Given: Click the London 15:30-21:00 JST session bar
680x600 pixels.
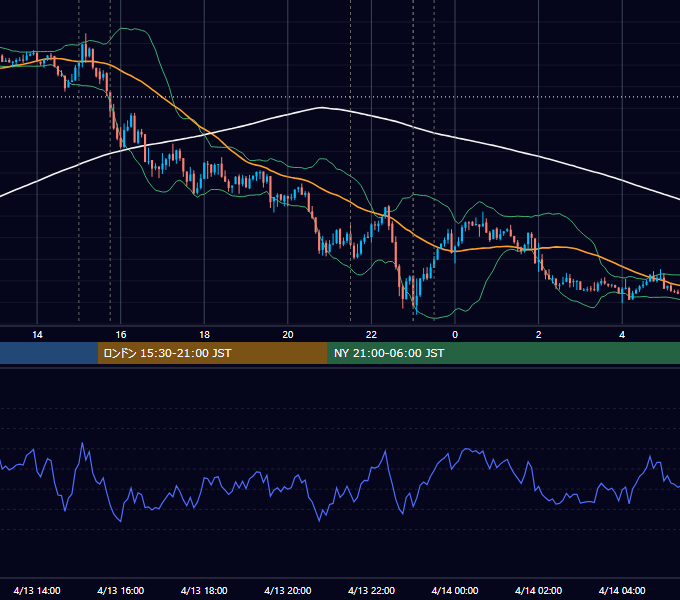Looking at the screenshot, I should (212, 353).
